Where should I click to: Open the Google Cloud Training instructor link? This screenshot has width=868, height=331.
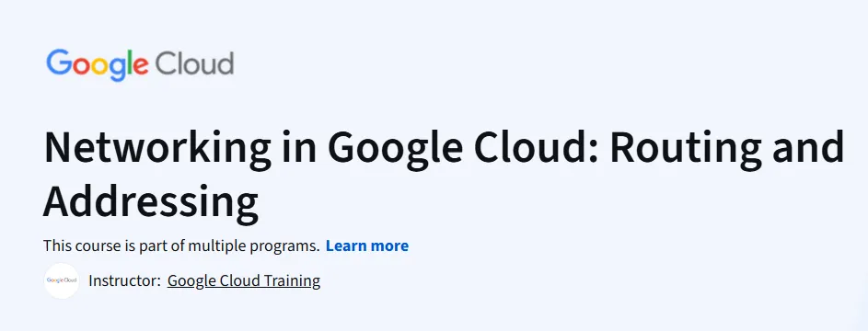pyautogui.click(x=244, y=280)
